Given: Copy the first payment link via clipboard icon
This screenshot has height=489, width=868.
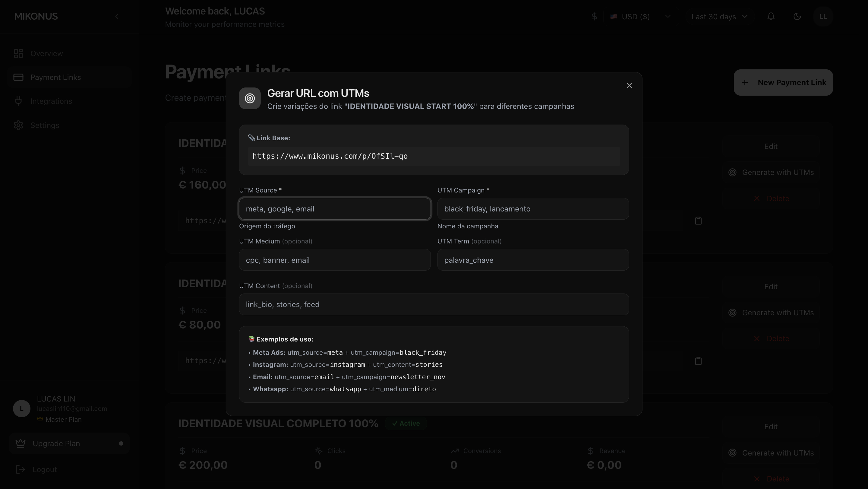Looking at the screenshot, I should pos(698,221).
